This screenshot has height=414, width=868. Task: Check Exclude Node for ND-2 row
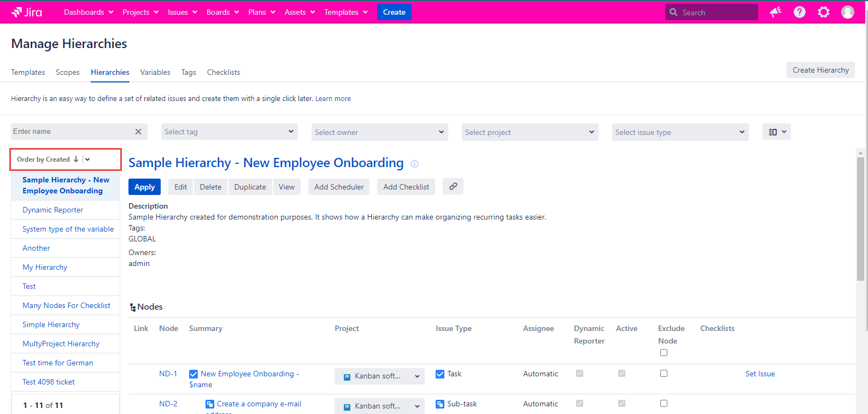664,404
